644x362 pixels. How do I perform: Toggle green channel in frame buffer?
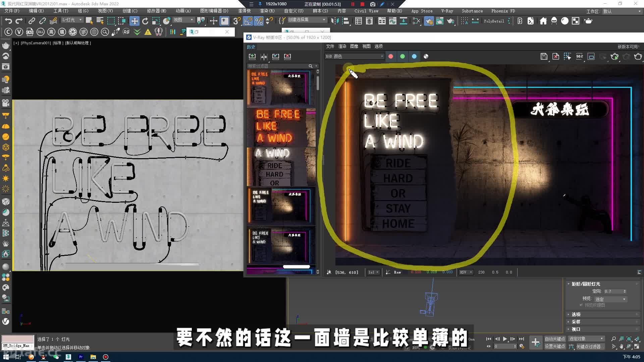click(x=402, y=56)
